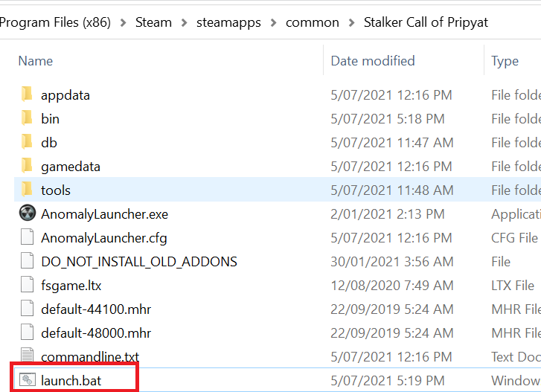Go to steamapps breadcrumb segment
This screenshot has height=392, width=541.
click(x=228, y=22)
